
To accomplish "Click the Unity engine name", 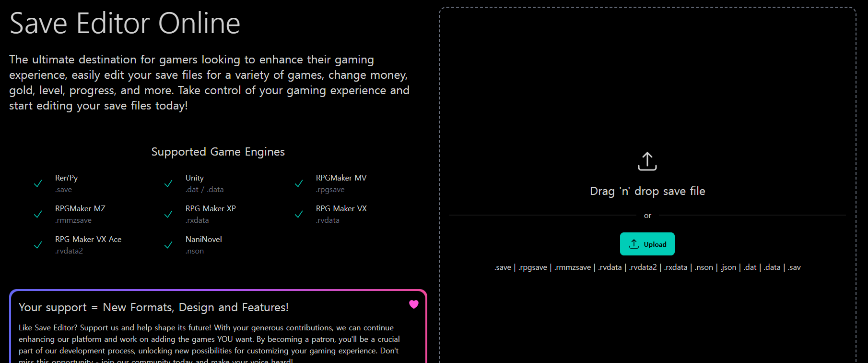I will point(195,178).
